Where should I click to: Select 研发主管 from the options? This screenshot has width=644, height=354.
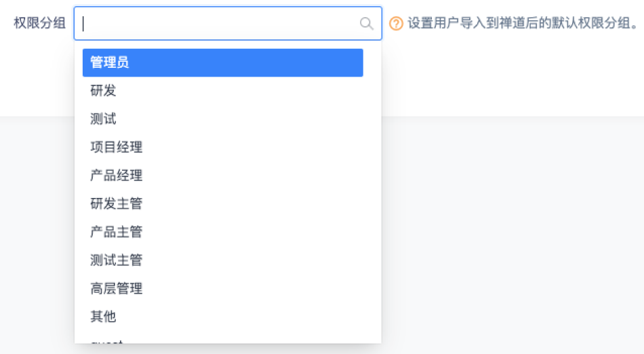pyautogui.click(x=116, y=203)
